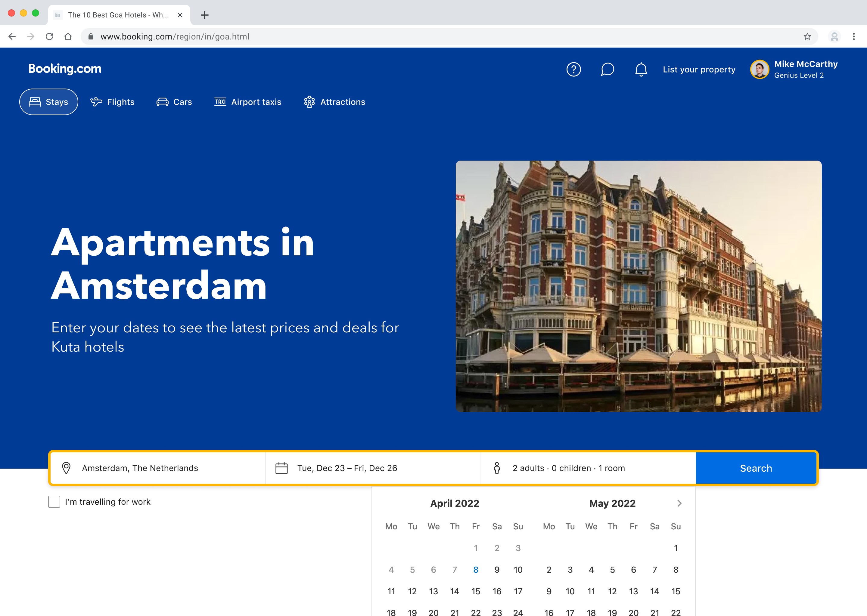Switch to the Airport taxis tab
The image size is (867, 616).
pos(248,102)
